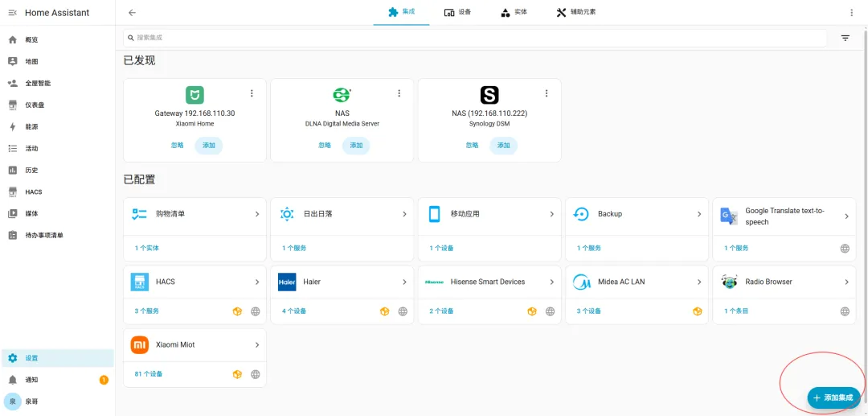Expand Haier integration chevron
The image size is (868, 416).
(x=404, y=282)
